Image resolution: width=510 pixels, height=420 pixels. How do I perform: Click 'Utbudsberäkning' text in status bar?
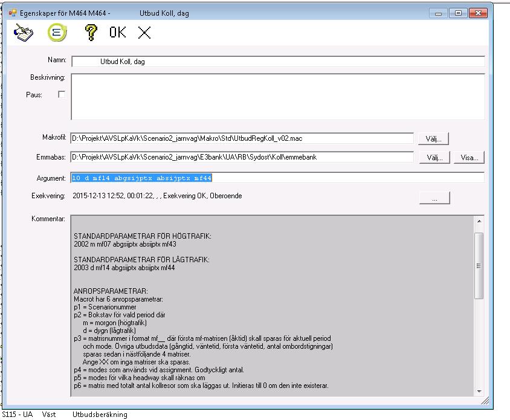100,415
